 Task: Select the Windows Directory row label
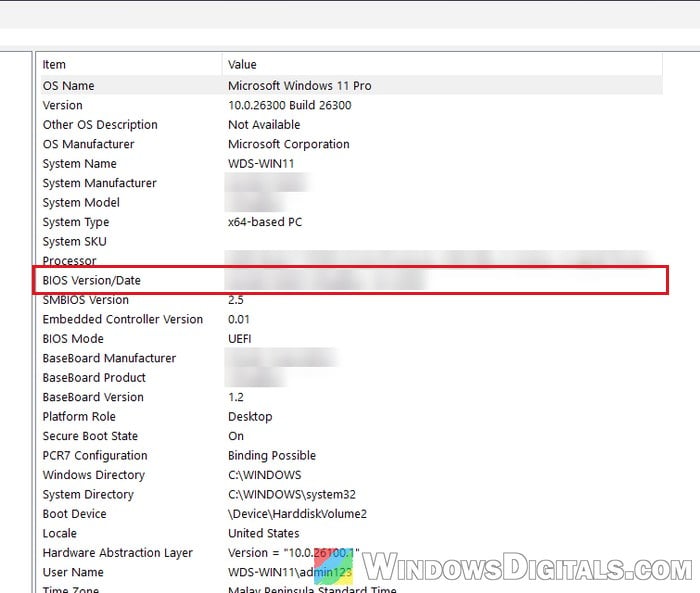pos(94,476)
